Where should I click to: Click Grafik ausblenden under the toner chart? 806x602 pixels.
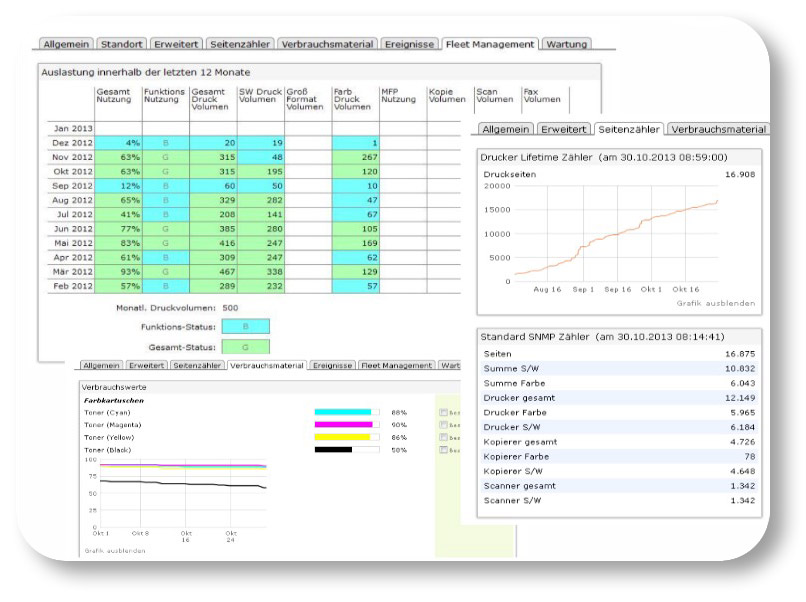coord(114,550)
